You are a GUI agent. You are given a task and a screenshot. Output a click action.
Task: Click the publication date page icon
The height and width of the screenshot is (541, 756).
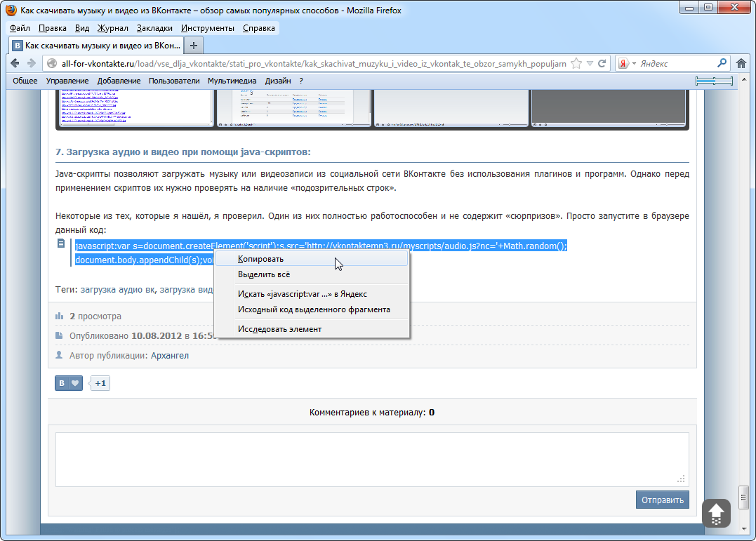(x=59, y=335)
